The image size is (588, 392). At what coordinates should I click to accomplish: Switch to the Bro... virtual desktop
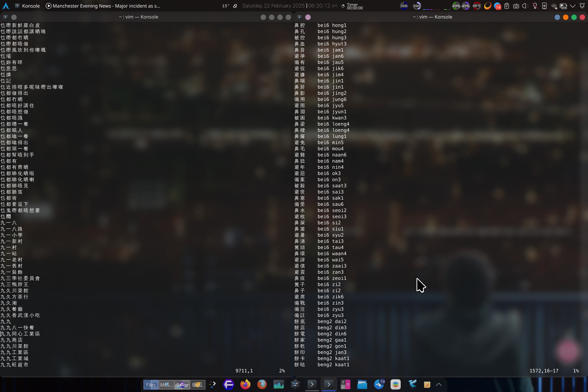coord(198,385)
